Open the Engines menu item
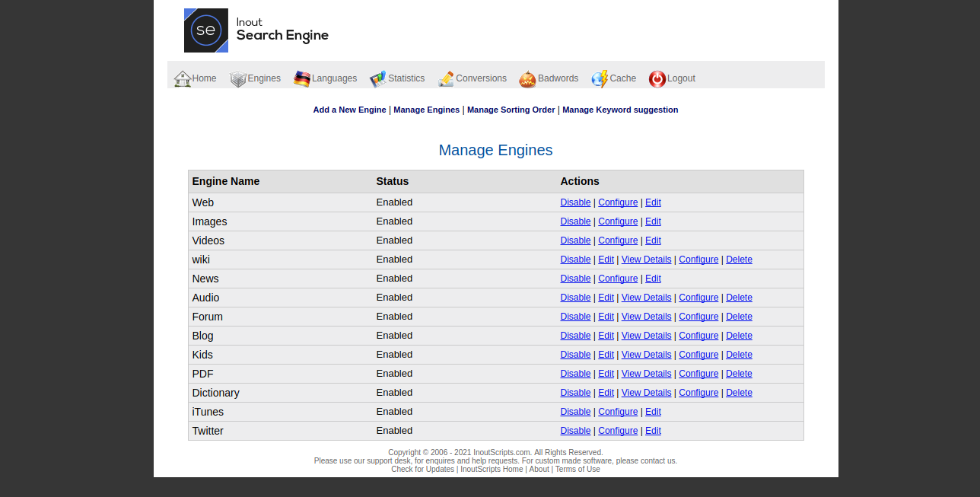Viewport: 980px width, 497px height. (264, 78)
